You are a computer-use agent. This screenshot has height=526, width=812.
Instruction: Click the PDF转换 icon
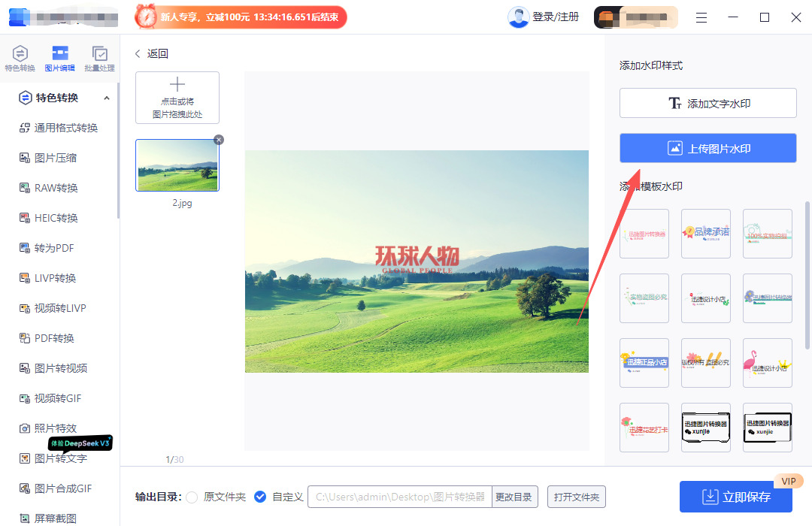point(24,338)
